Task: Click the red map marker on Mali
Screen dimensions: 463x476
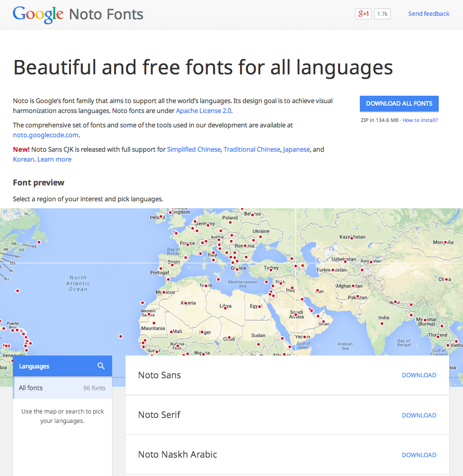Action: click(172, 332)
